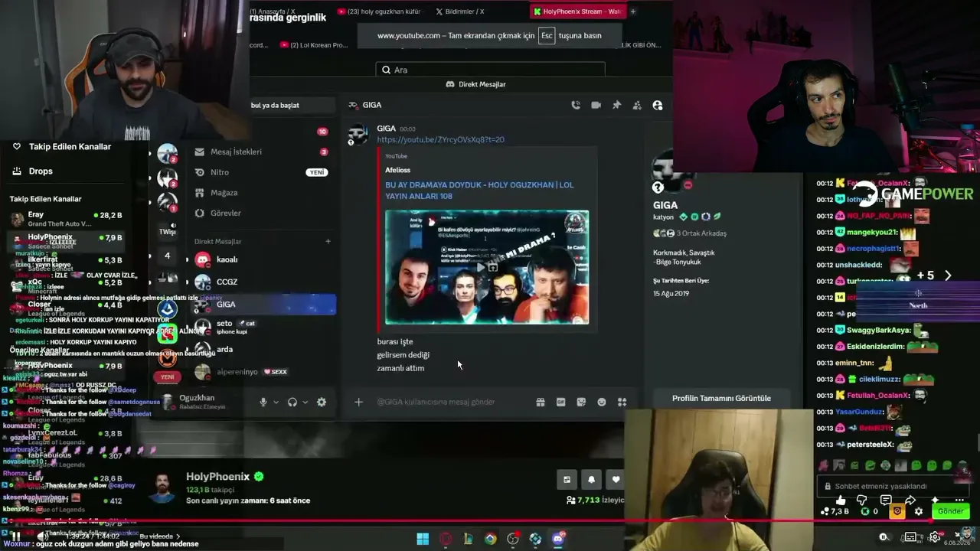Open the sticker picker

point(581,402)
